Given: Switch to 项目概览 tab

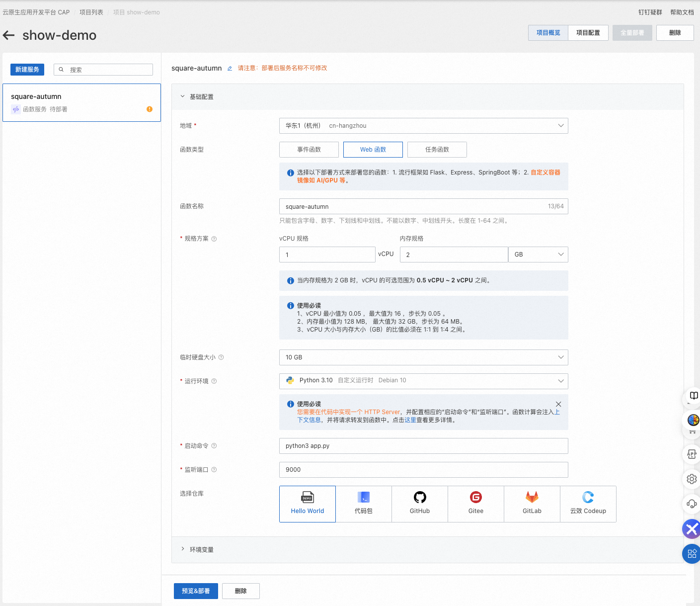Looking at the screenshot, I should click(x=548, y=33).
